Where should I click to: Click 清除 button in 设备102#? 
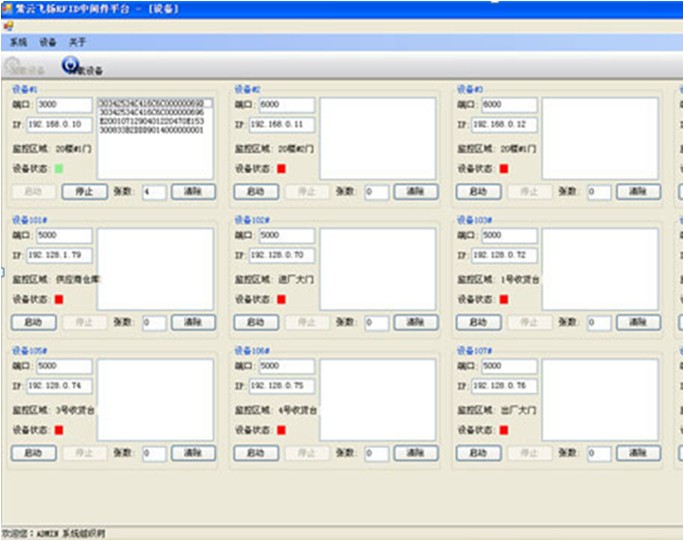point(415,322)
